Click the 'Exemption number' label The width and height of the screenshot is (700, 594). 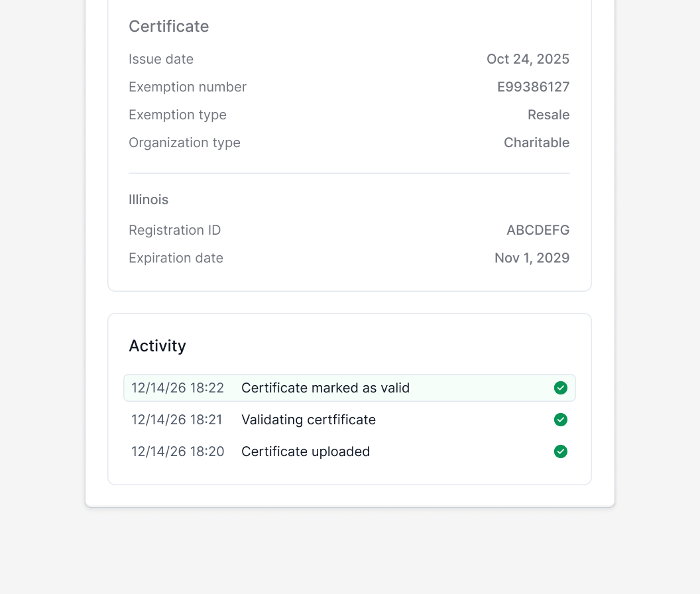coord(188,87)
